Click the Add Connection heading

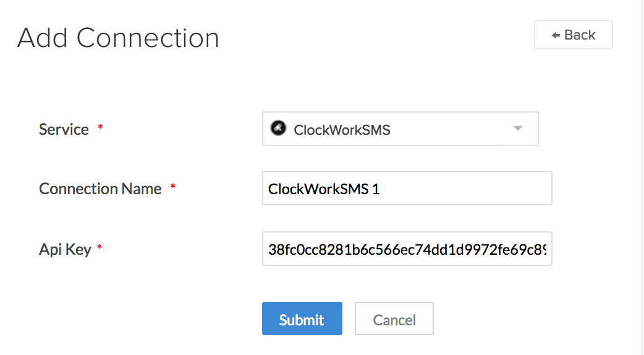click(x=118, y=38)
